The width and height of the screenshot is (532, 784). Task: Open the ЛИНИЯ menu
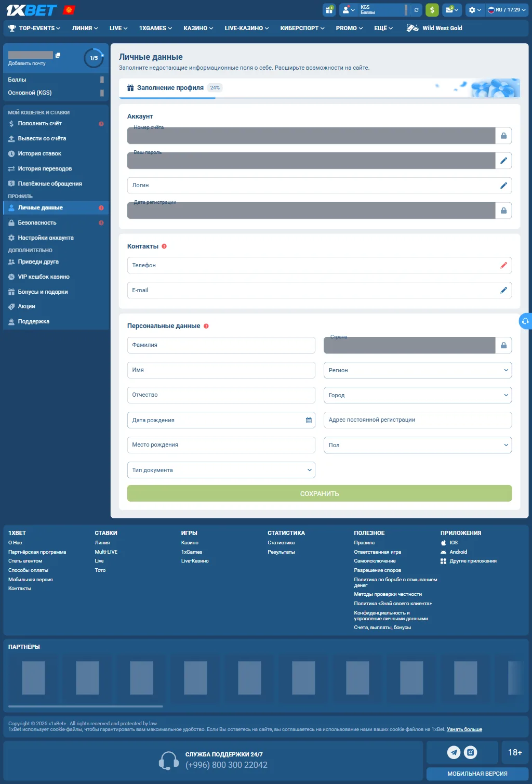(85, 28)
